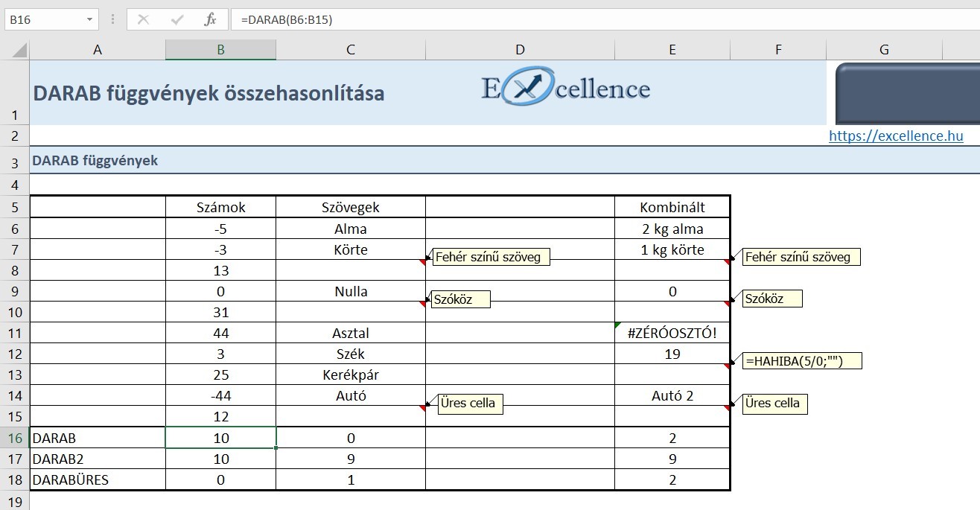
Task: Click the DARAB2 result 9 under Szövegek
Action: [351, 459]
